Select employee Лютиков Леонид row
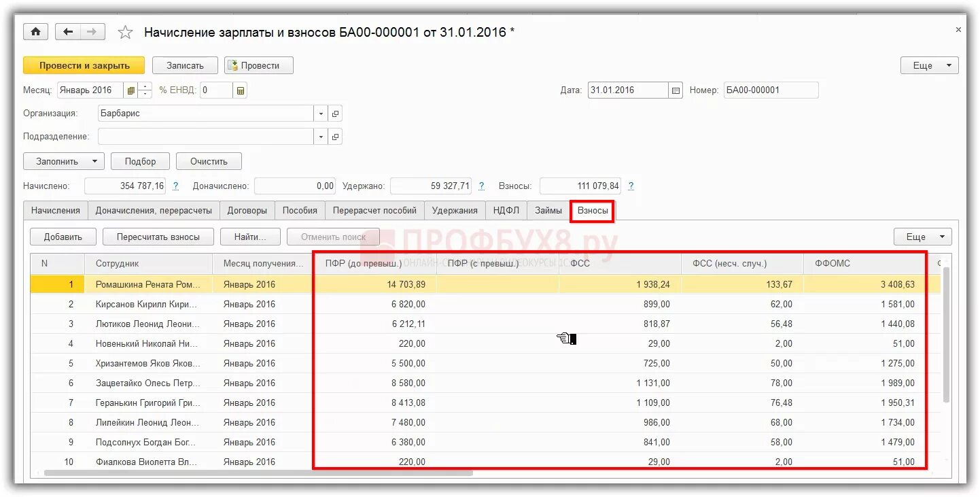The image size is (980, 497). coord(485,324)
